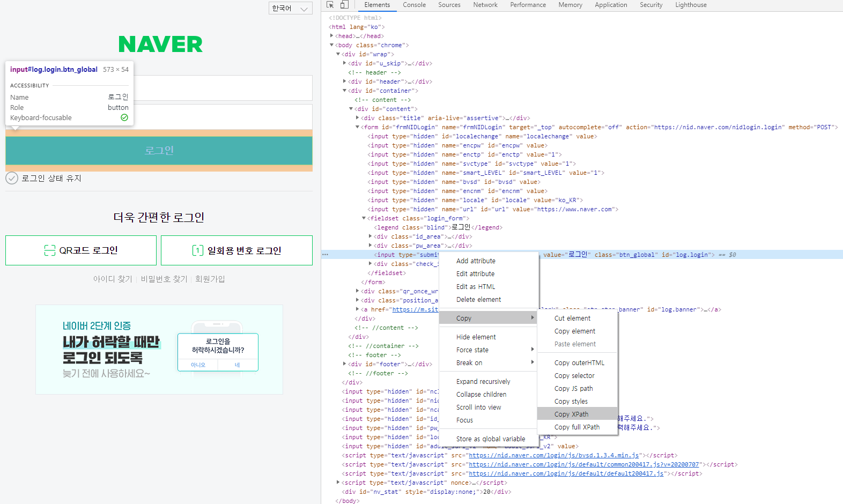Choose Add attribute from context menu
Image resolution: width=843 pixels, height=504 pixels.
[489, 261]
